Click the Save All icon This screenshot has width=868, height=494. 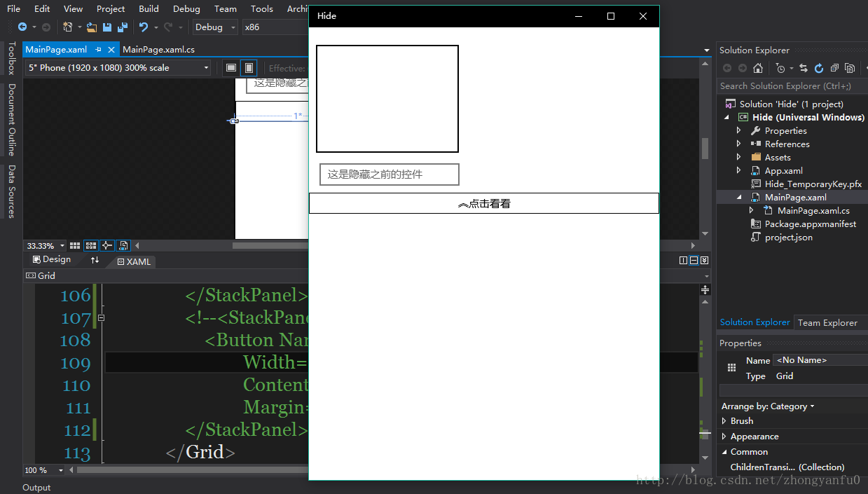[122, 27]
